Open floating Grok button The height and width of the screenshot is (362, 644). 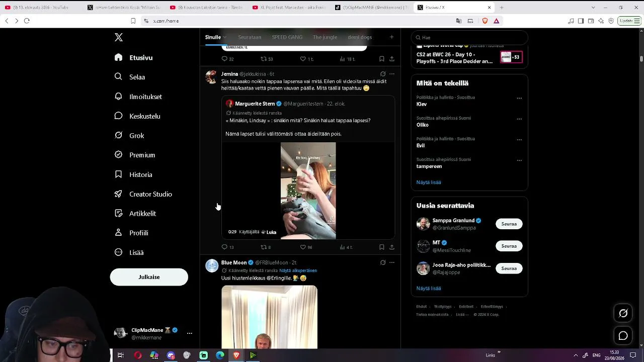pos(623,313)
